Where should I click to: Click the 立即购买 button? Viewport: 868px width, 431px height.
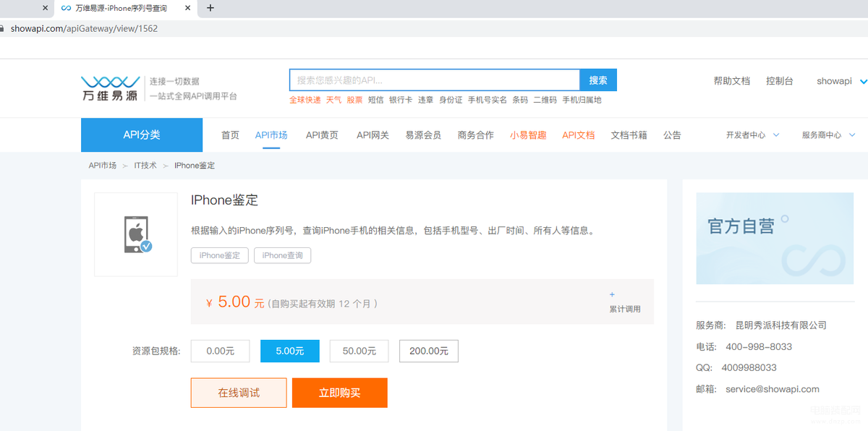coord(340,393)
